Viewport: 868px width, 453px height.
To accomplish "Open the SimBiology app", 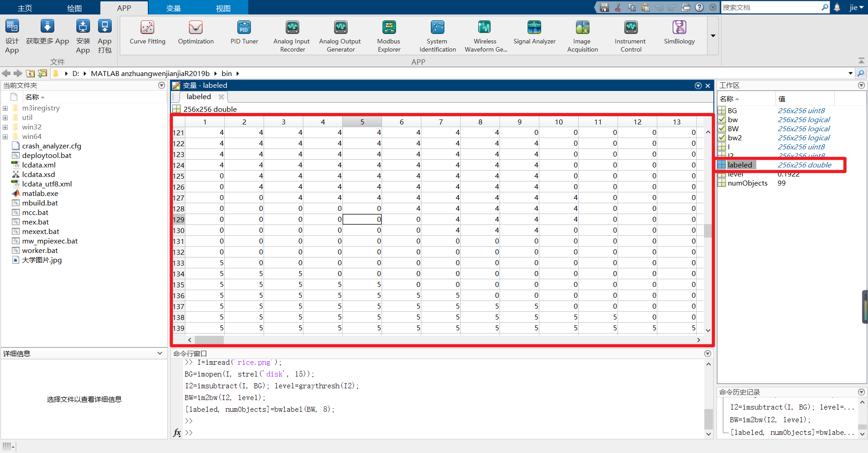I will pyautogui.click(x=679, y=34).
